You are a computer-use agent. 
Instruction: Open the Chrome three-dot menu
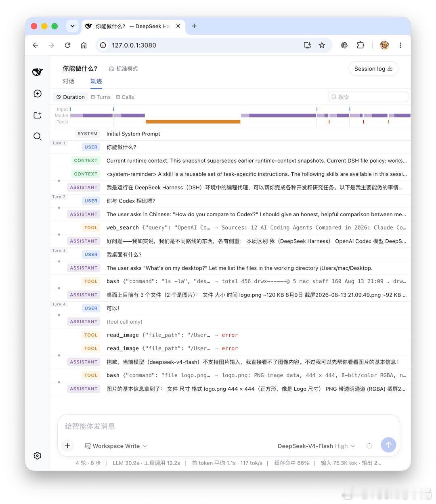(400, 45)
